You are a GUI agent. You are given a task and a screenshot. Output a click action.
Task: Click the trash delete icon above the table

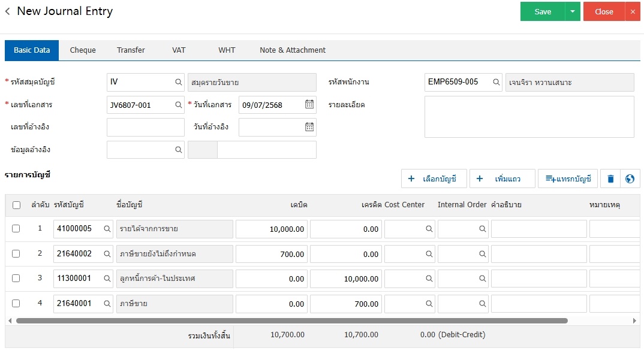tap(610, 178)
